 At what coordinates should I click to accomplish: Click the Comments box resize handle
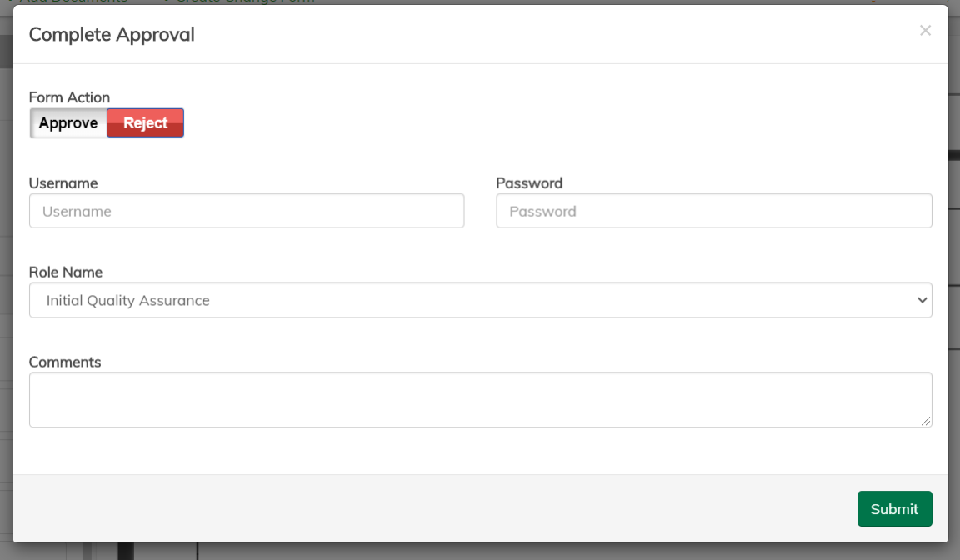926,422
